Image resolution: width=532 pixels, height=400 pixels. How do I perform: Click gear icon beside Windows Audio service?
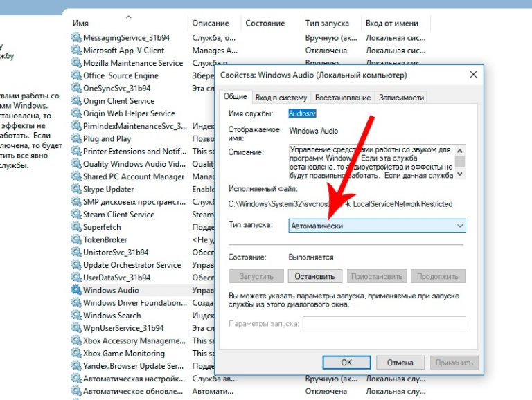coord(76,290)
